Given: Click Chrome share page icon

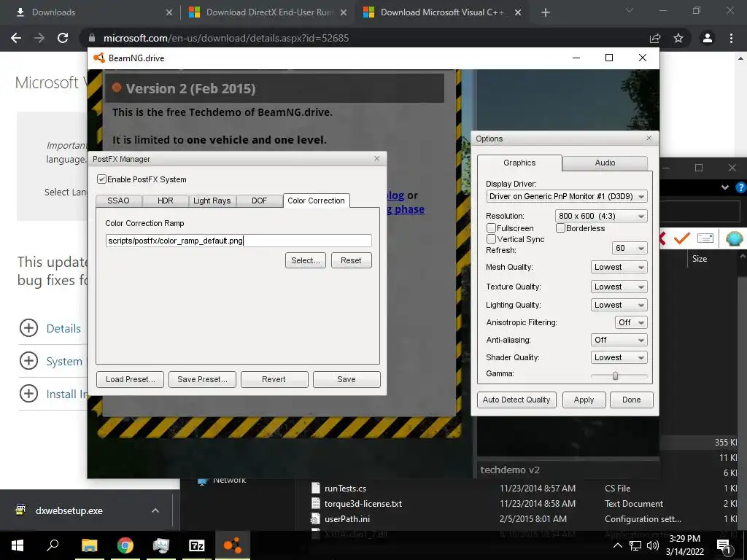Looking at the screenshot, I should pos(655,38).
